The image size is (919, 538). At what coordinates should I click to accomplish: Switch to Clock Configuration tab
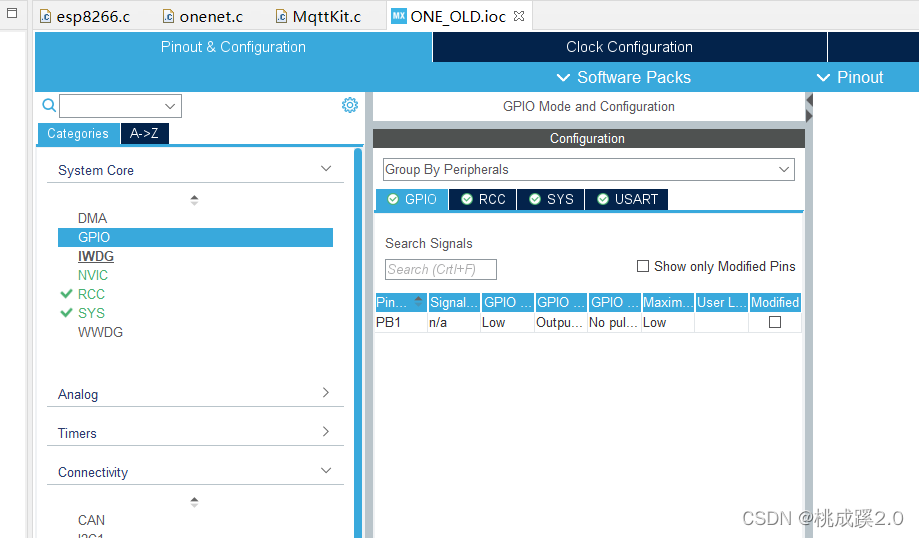(x=629, y=47)
